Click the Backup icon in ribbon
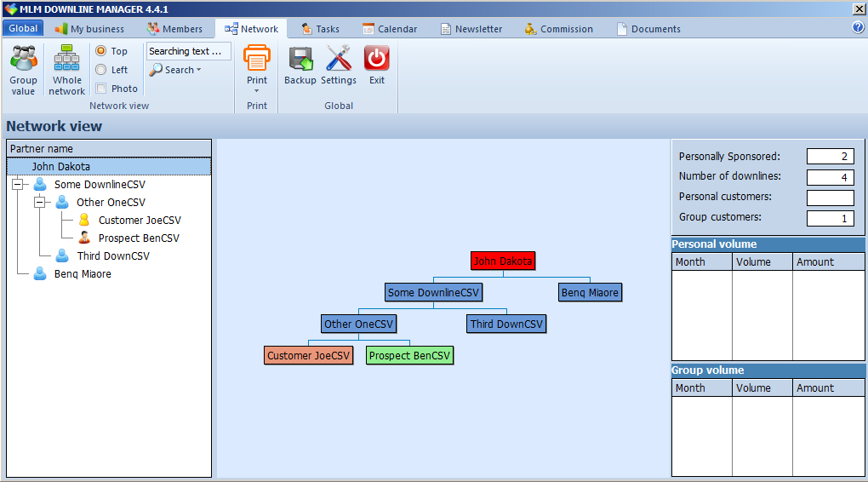868x482 pixels. coord(300,60)
